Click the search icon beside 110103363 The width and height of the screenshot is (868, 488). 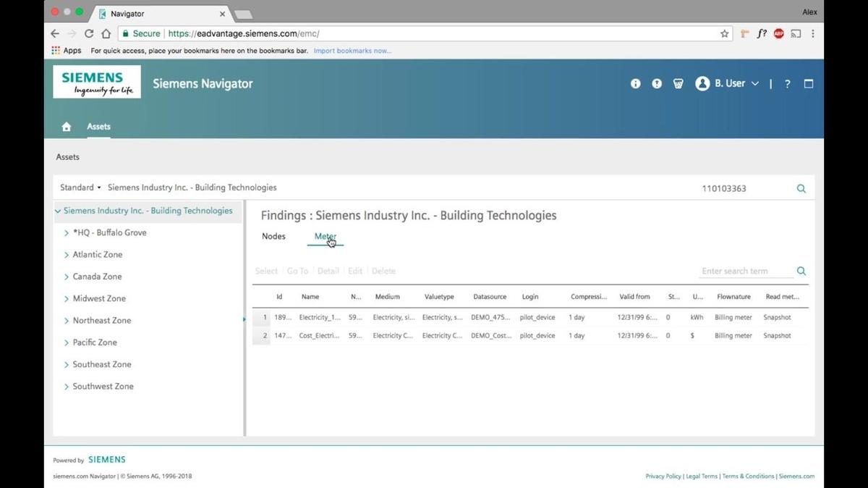point(801,188)
